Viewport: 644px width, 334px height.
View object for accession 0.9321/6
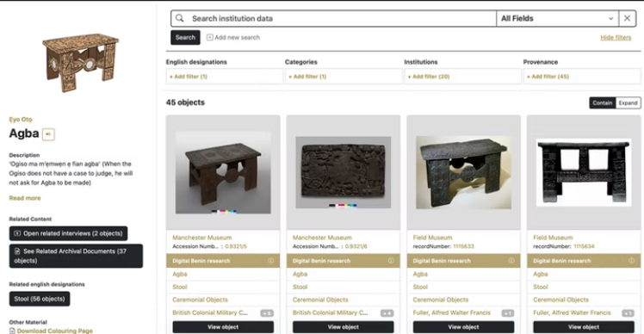(344, 327)
